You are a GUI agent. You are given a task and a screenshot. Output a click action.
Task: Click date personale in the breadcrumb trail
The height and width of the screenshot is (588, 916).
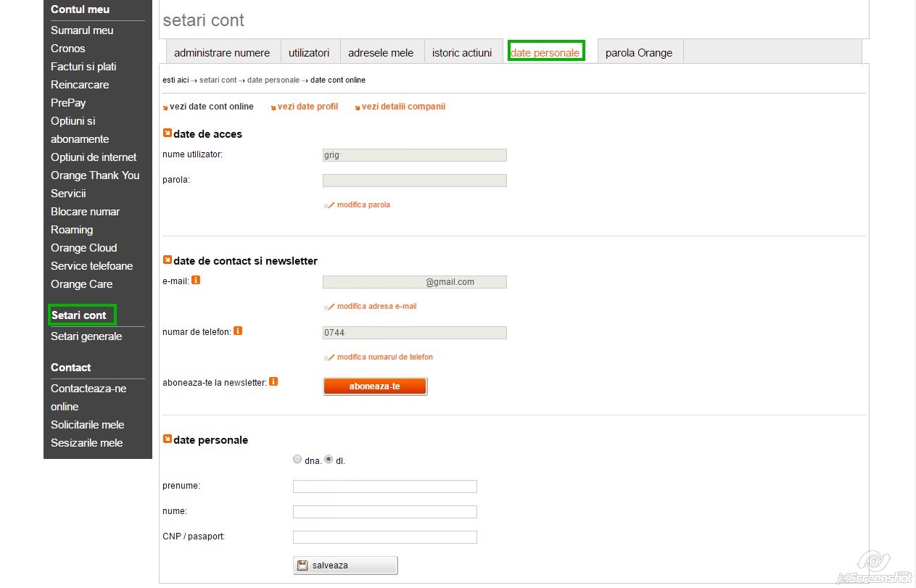(273, 80)
